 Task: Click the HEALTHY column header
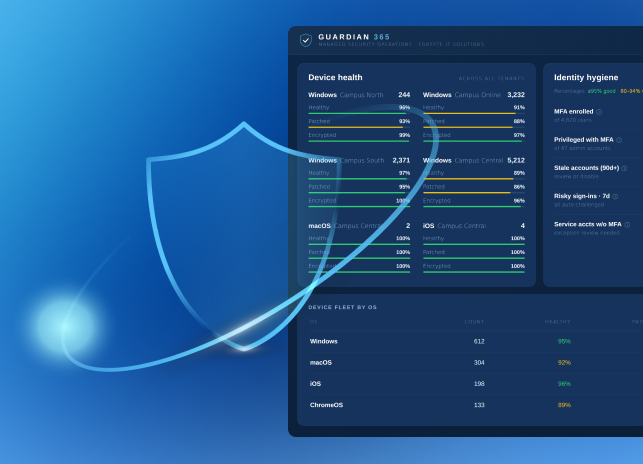[x=557, y=322]
